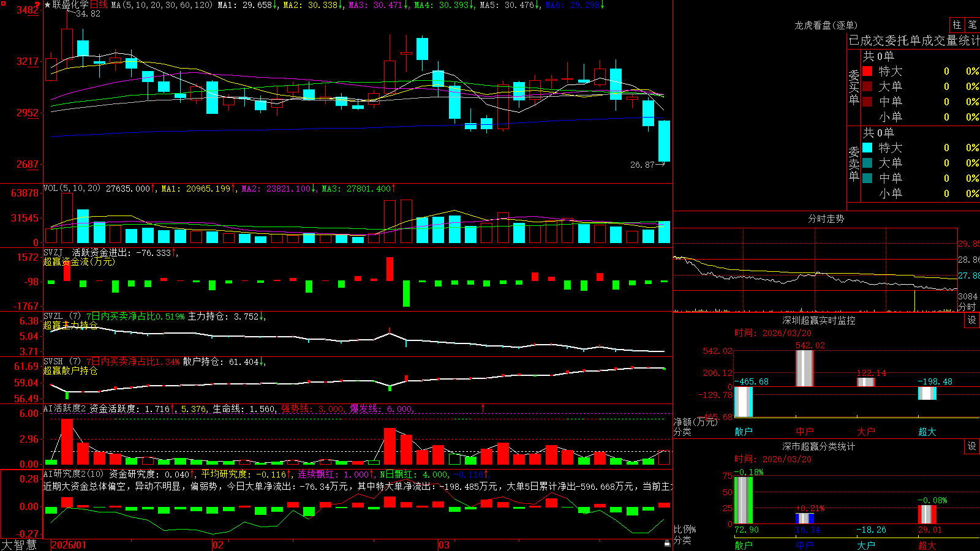Click the small lock icon at chart bottom-right
The height and width of the screenshot is (551, 980).
pos(668,543)
